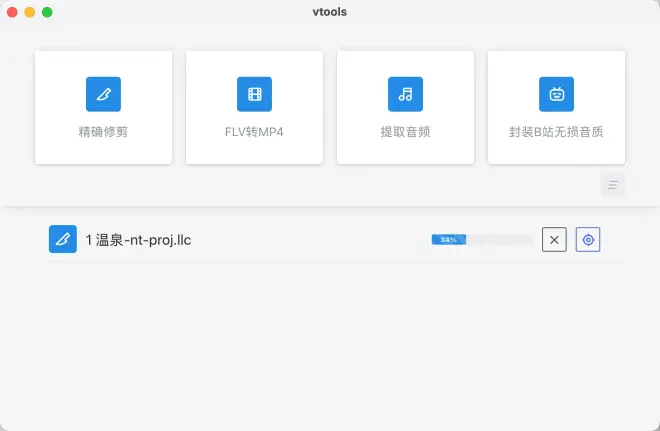Close the vtools window with red button

pos(12,12)
